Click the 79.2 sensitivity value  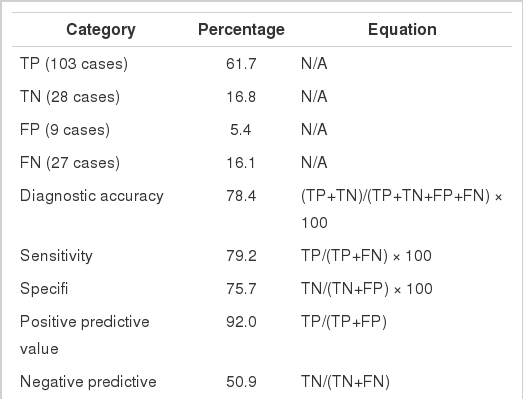click(x=241, y=256)
